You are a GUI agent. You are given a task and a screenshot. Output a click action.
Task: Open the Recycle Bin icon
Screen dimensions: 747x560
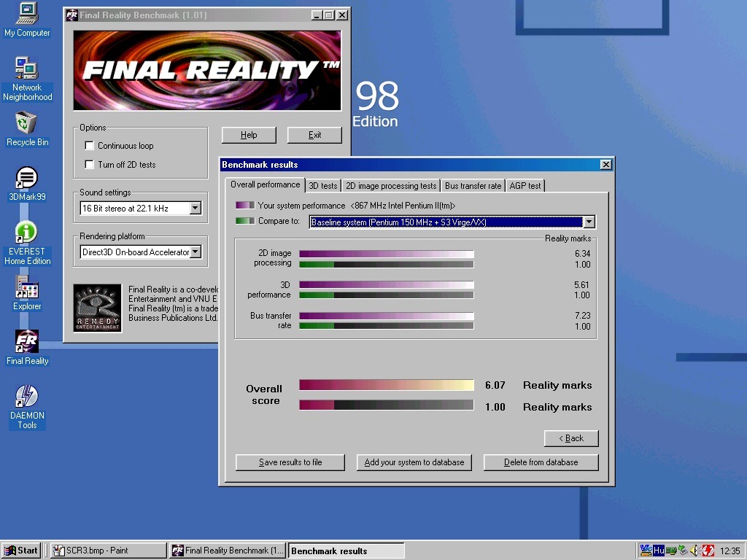point(27,128)
